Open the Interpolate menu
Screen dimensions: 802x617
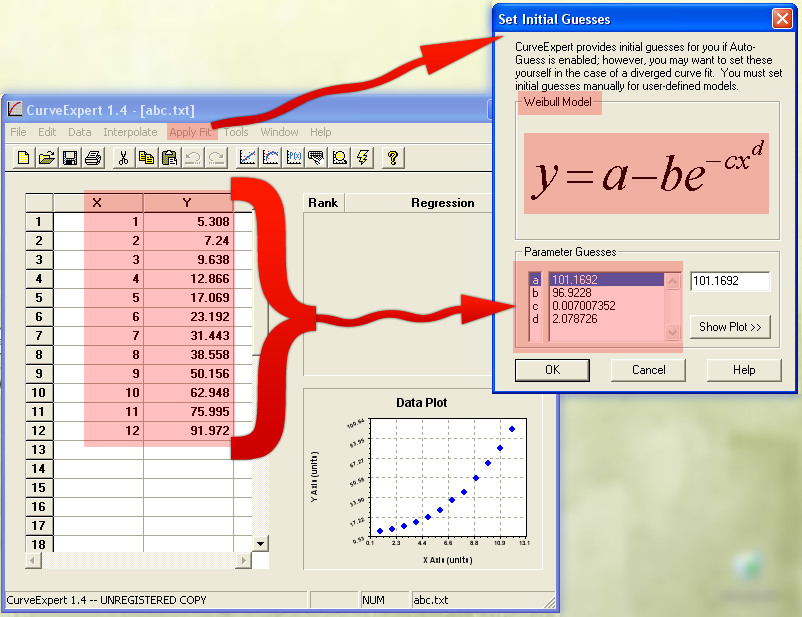130,132
